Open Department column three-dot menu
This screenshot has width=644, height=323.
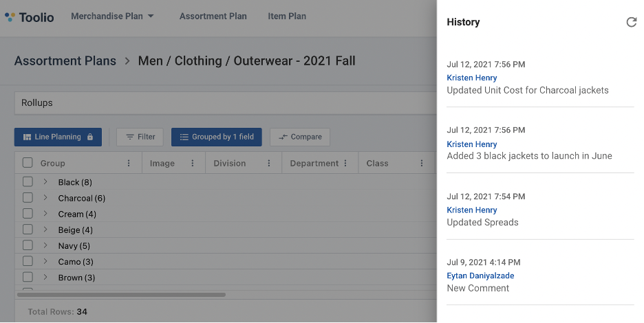click(345, 164)
